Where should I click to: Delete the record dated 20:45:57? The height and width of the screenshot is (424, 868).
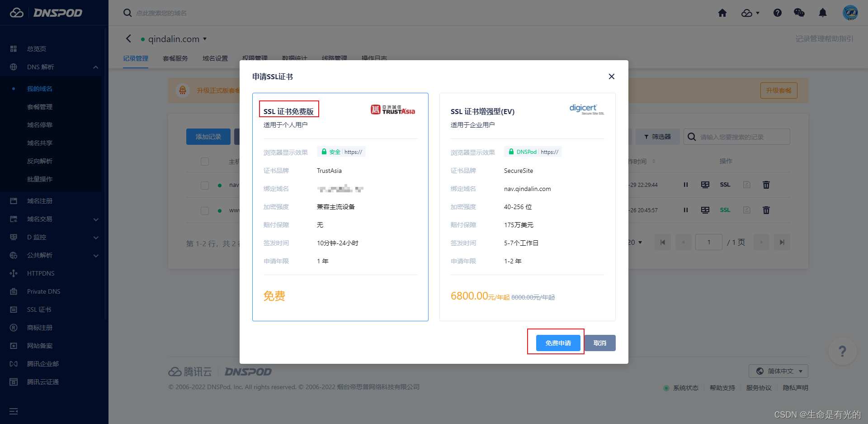click(x=766, y=210)
